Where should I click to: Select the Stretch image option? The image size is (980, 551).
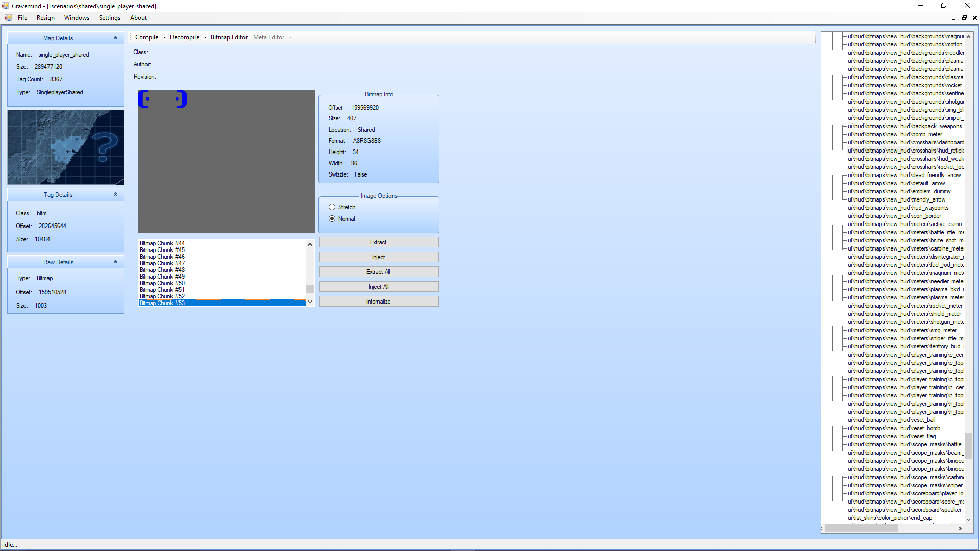pyautogui.click(x=332, y=207)
